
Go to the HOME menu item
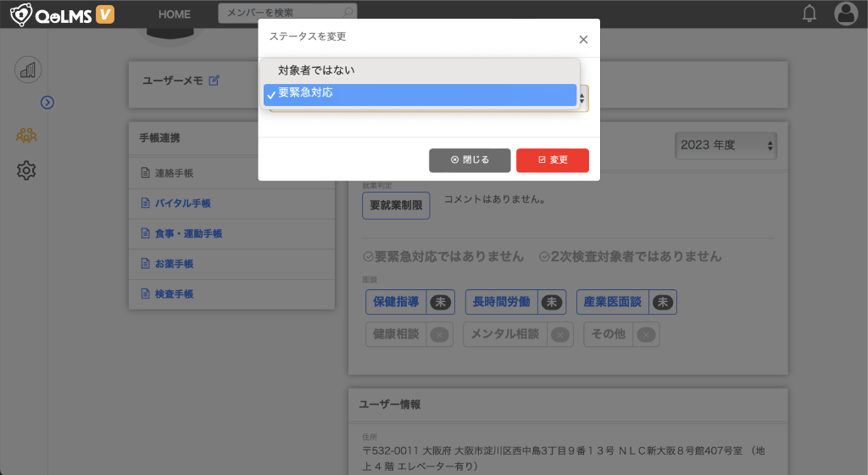[175, 14]
